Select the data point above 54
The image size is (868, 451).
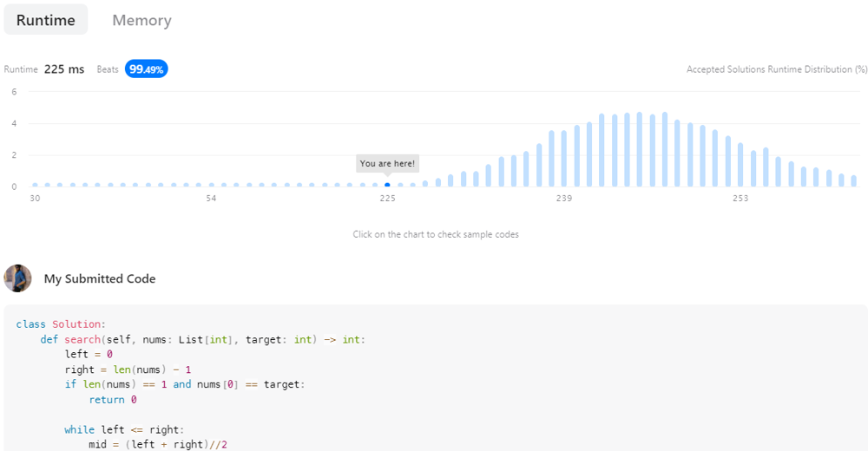[x=211, y=184]
